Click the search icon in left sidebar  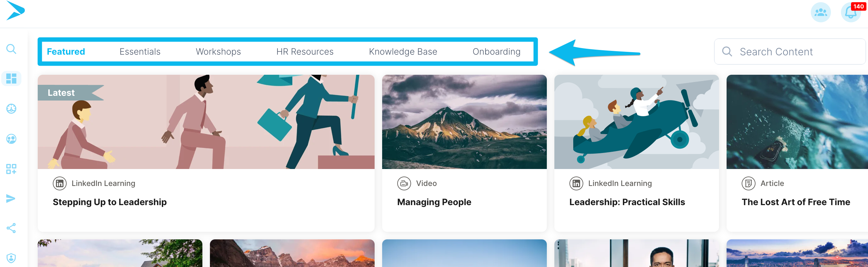click(11, 49)
